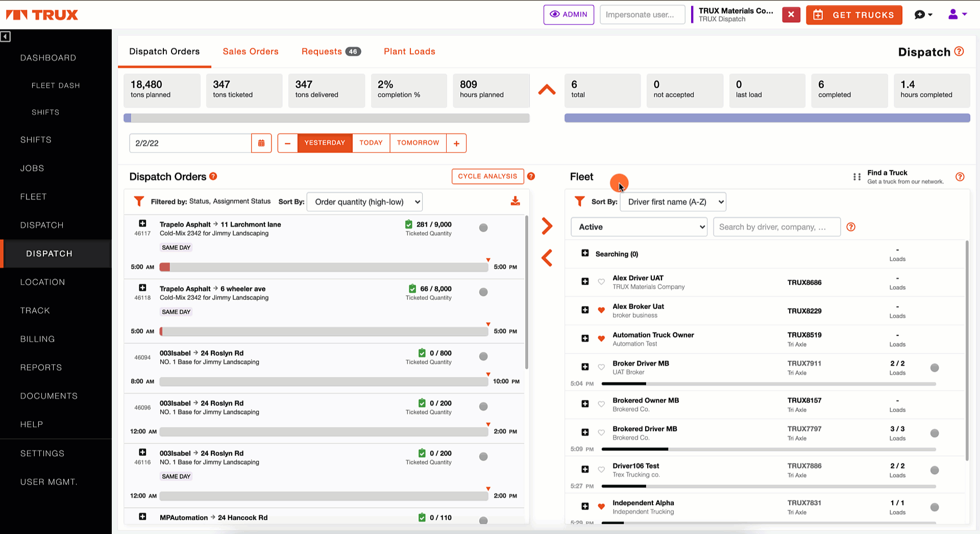Screen dimensions: 980x534
Task: Open the Fleet filter funnel icon
Action: click(579, 201)
